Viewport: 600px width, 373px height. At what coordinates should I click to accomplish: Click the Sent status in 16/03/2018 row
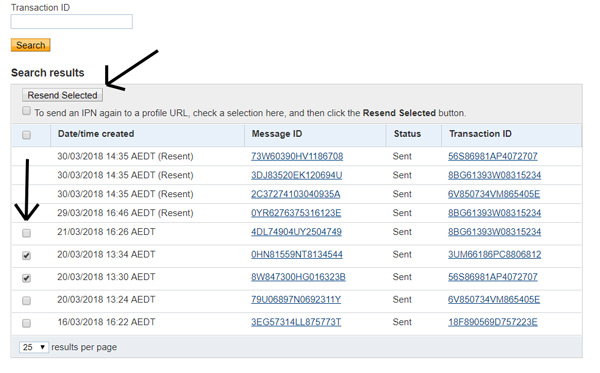pyautogui.click(x=402, y=322)
